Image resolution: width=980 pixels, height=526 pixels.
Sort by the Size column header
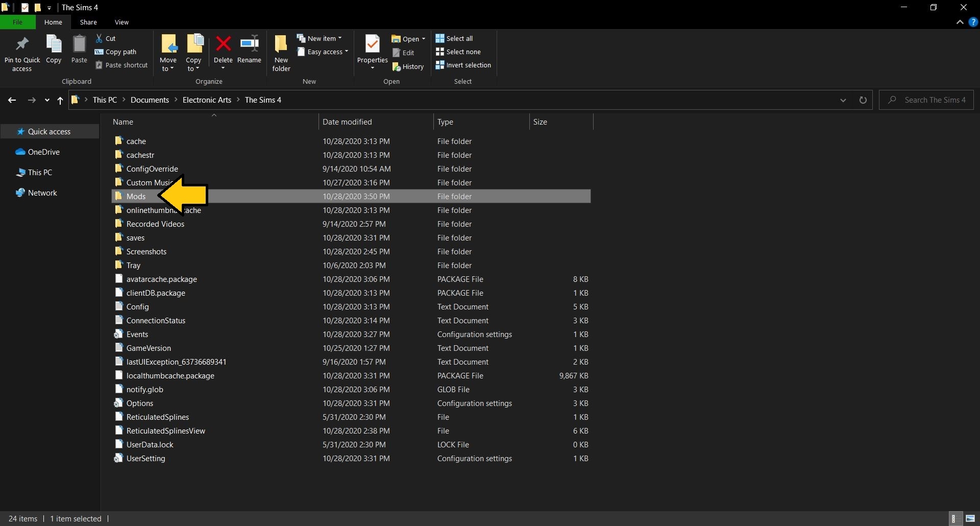tap(561, 122)
